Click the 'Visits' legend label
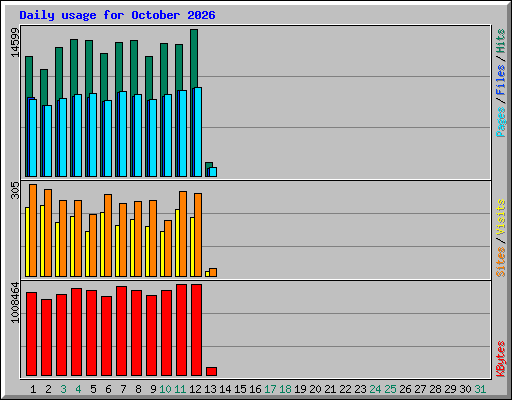The height and width of the screenshot is (400, 512). pyautogui.click(x=501, y=217)
